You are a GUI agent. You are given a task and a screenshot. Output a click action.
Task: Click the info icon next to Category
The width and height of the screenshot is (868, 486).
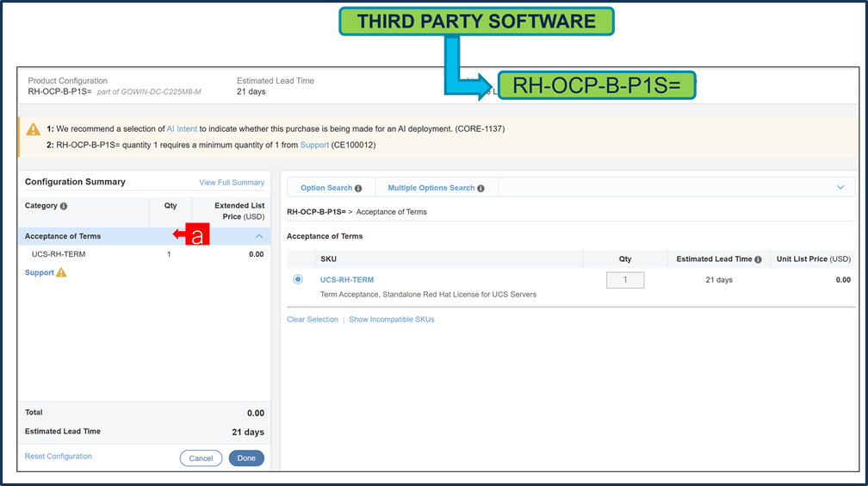point(64,206)
